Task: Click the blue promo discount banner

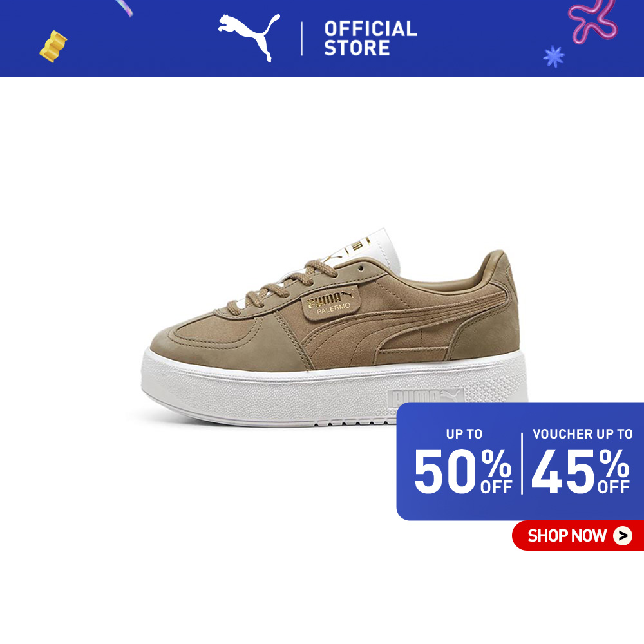Action: coord(520,461)
